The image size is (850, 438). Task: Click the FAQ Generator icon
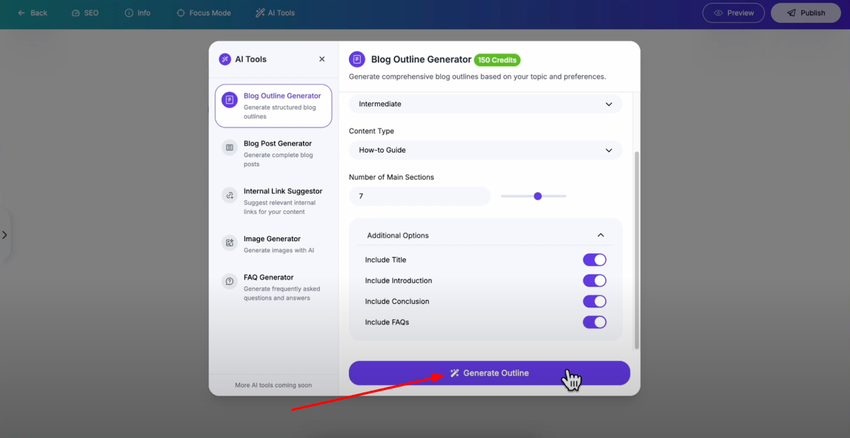click(x=229, y=281)
